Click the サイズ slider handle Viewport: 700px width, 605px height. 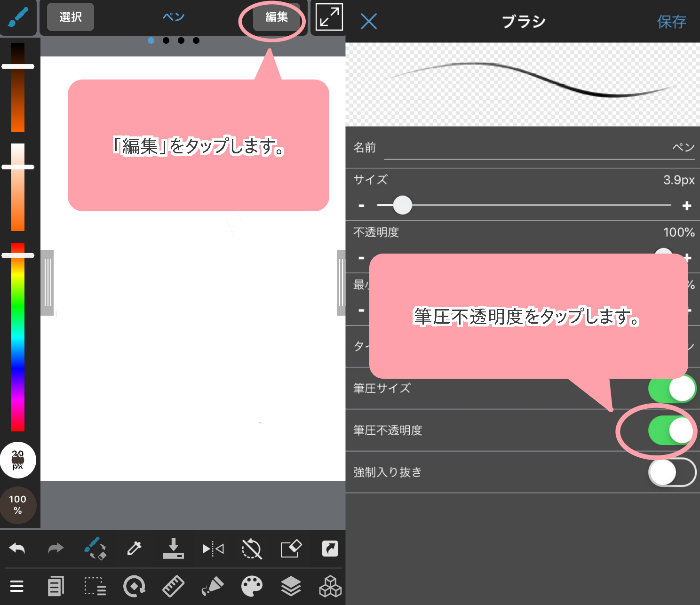pos(402,205)
